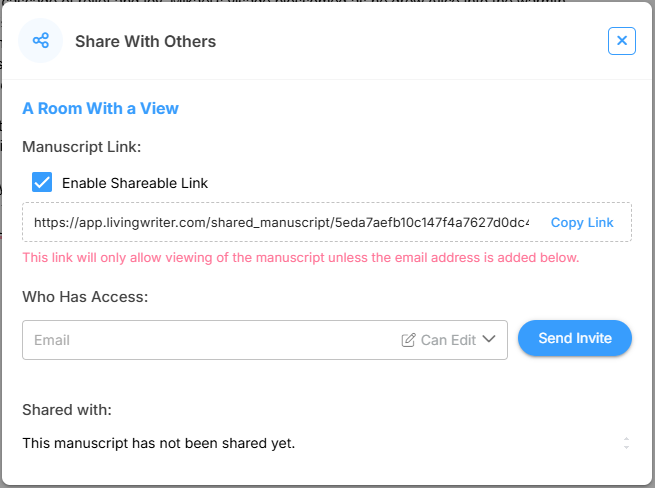Click the down arrow in the shared list
Viewport: 655px width, 488px height.
626,447
